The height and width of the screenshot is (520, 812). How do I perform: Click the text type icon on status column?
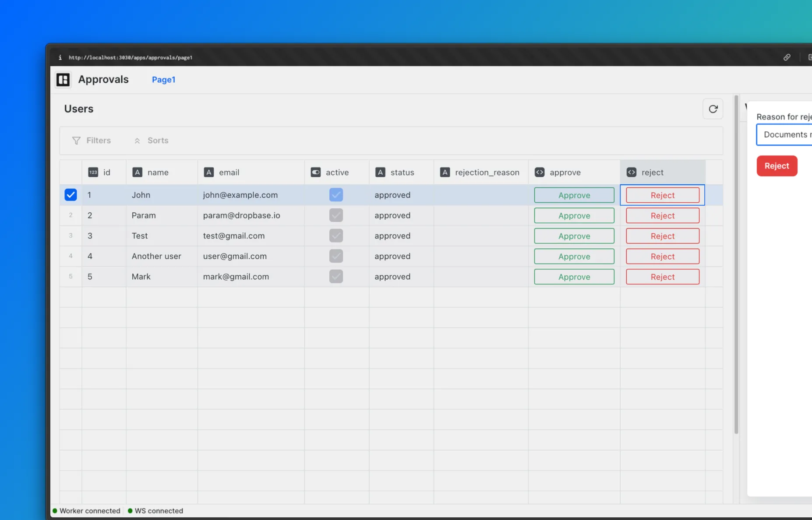pos(379,172)
